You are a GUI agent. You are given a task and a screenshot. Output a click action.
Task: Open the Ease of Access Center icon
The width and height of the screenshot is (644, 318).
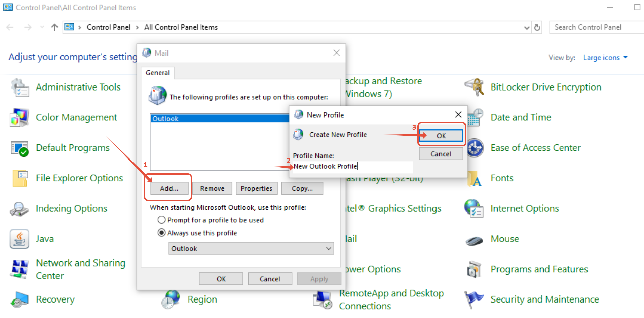coord(475,148)
